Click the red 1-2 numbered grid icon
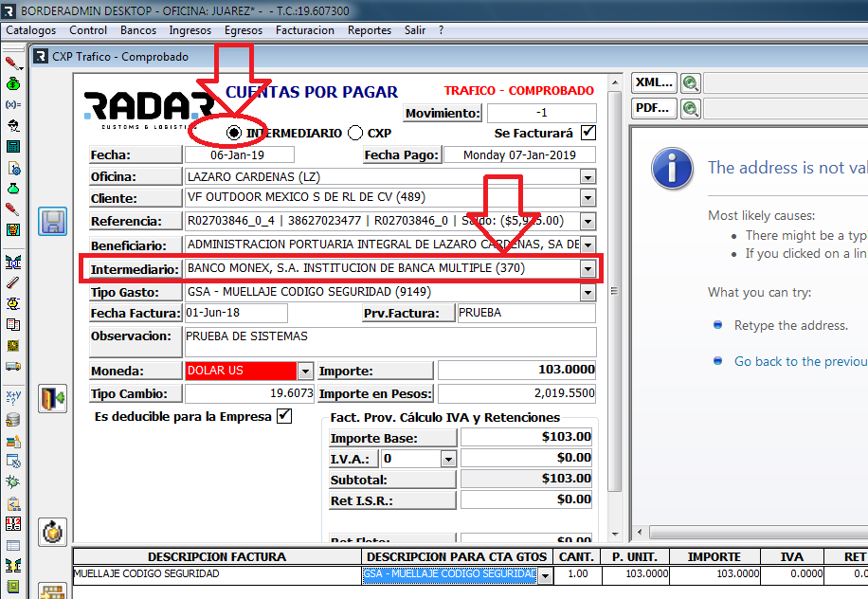Viewport: 868px width, 599px height. [x=13, y=524]
